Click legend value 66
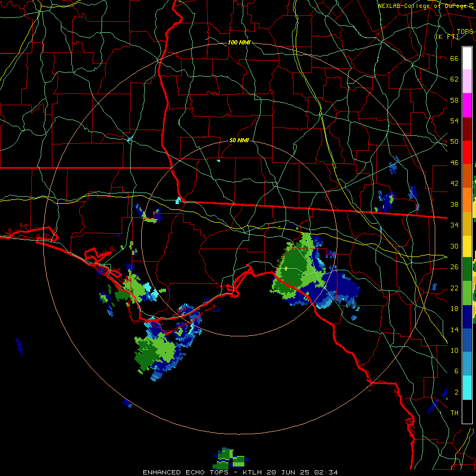This screenshot has height=476, width=476. (454, 59)
